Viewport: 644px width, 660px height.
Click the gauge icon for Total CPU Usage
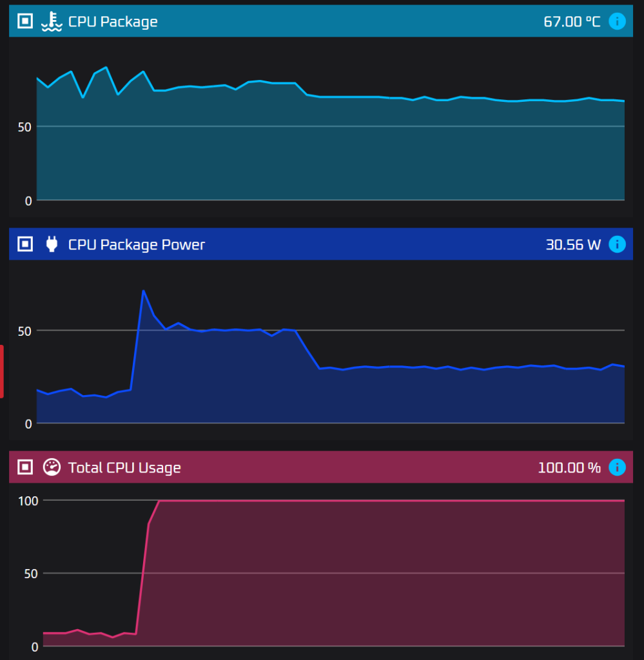coord(52,467)
